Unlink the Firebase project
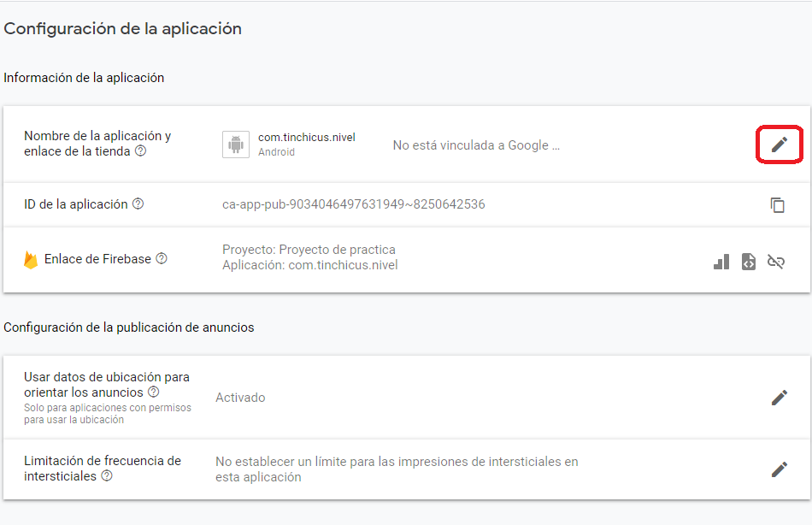 [776, 262]
